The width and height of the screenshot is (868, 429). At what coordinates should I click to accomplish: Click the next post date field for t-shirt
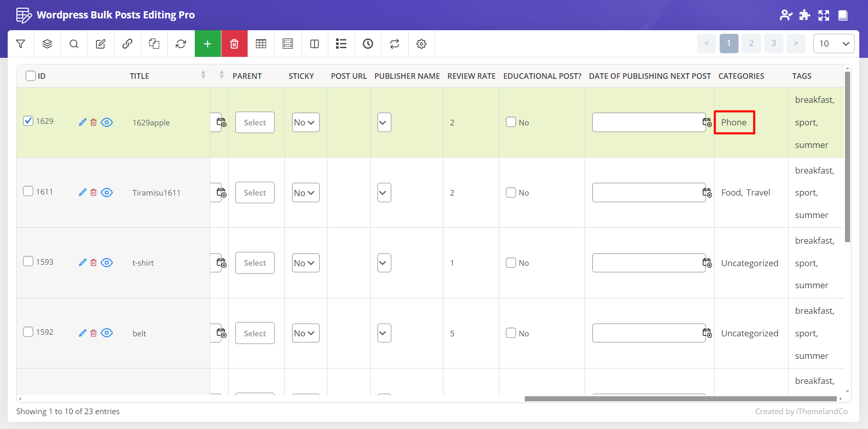pyautogui.click(x=648, y=263)
